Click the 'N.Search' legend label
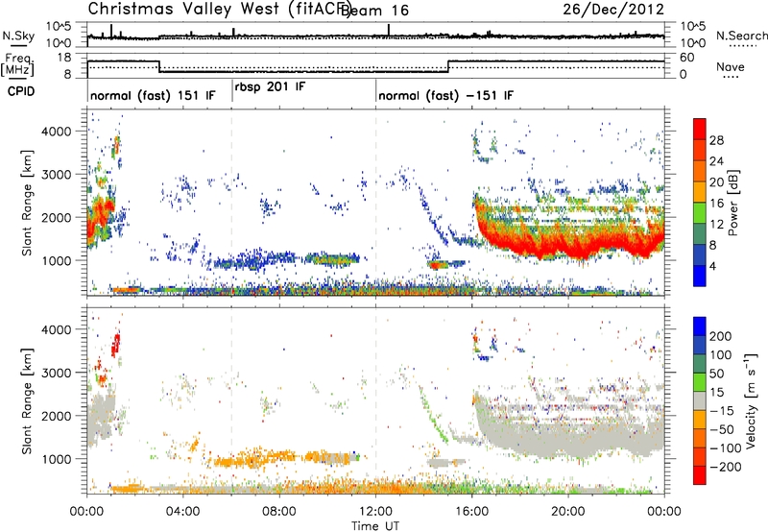Viewport: 768px width, 532px height. pos(741,36)
